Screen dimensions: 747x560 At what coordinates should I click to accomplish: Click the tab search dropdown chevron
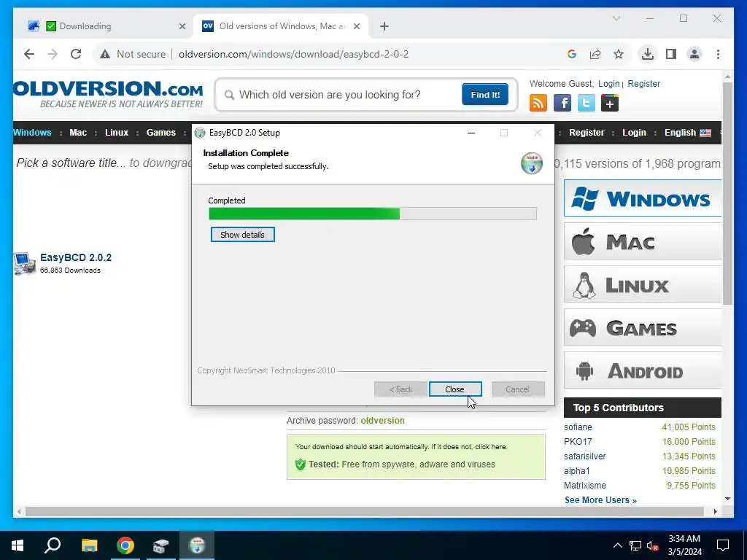(616, 18)
